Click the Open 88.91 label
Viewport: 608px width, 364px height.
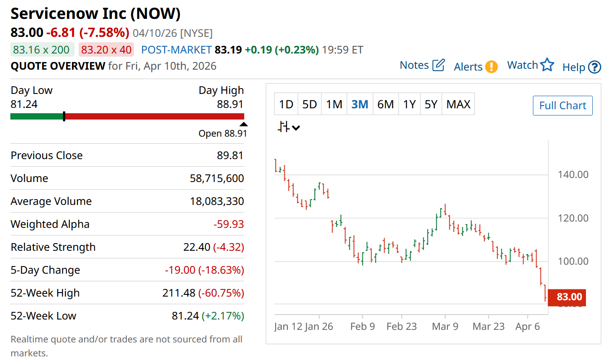223,133
